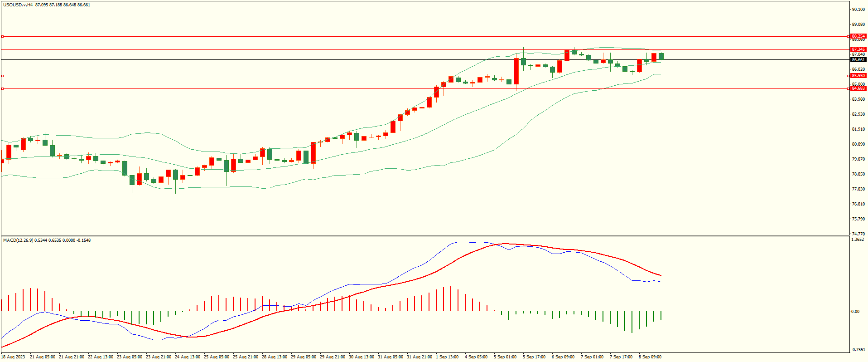The height and width of the screenshot is (362, 868).
Task: Click the 79.870 price scale label
Action: 858,159
